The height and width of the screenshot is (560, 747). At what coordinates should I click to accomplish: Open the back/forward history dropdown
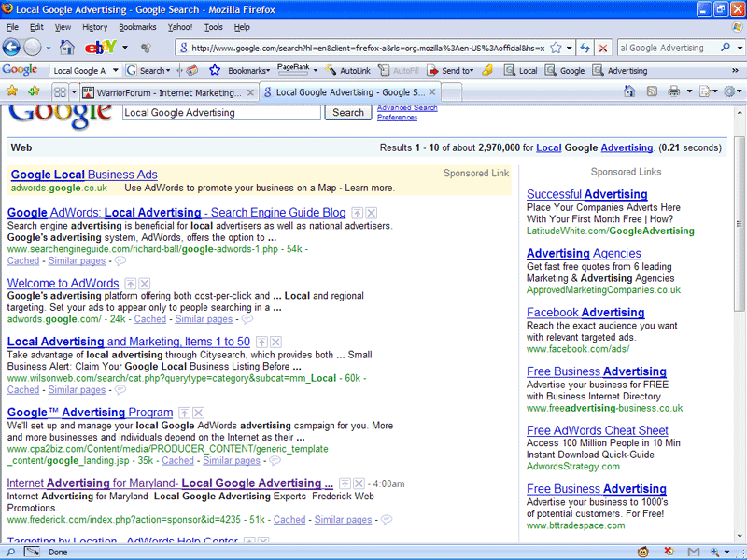pos(49,48)
